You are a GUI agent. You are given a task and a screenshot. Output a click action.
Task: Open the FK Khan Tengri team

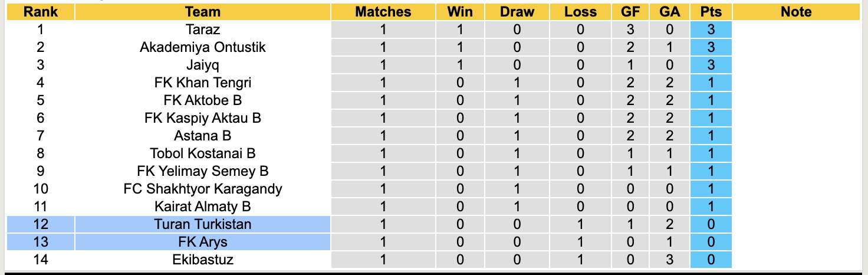tap(202, 83)
